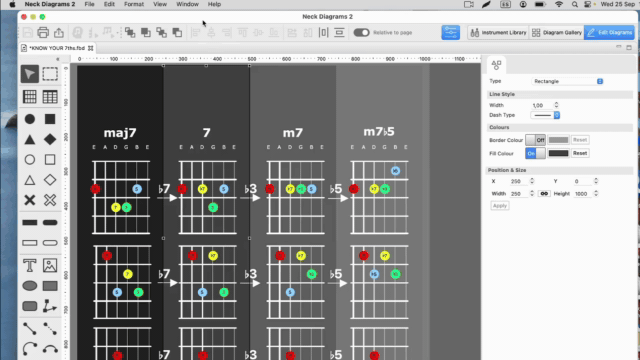640x360 pixels.
Task: Select the outline square barre tool
Action: (30, 243)
